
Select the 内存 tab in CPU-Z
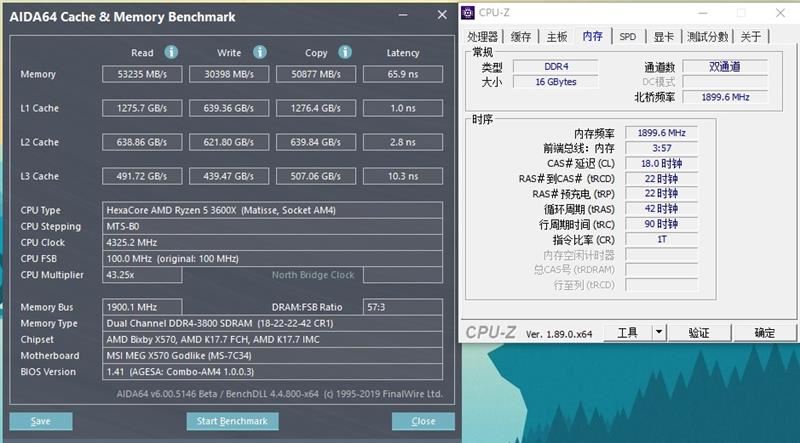tap(592, 36)
